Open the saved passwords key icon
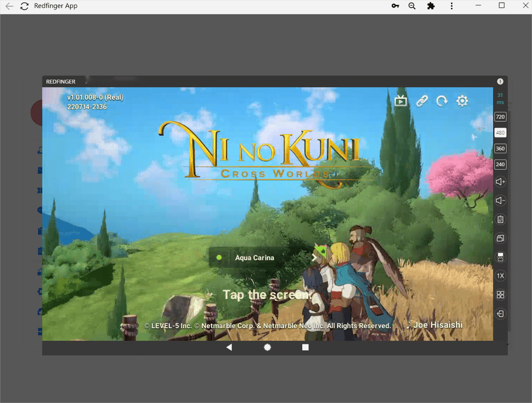Image resolution: width=532 pixels, height=403 pixels. pos(395,6)
